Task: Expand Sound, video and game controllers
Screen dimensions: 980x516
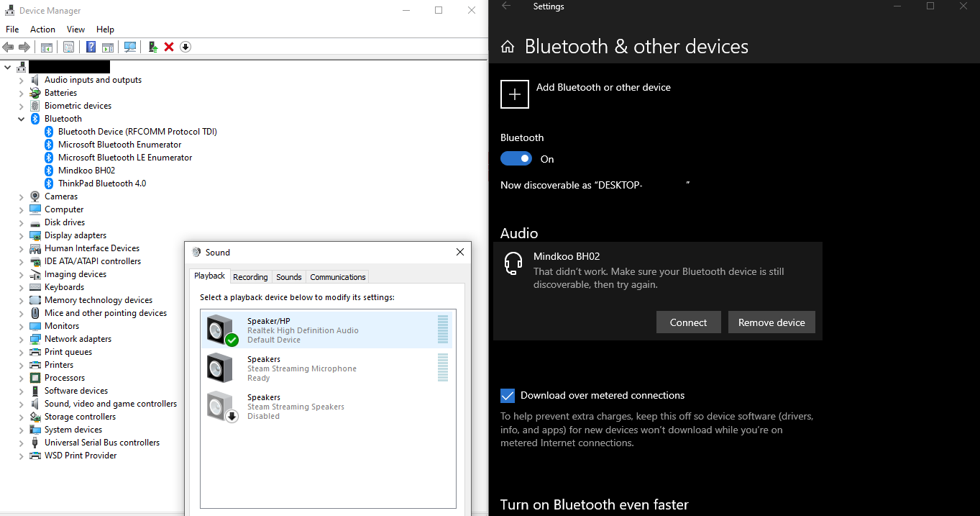Action: click(x=22, y=404)
